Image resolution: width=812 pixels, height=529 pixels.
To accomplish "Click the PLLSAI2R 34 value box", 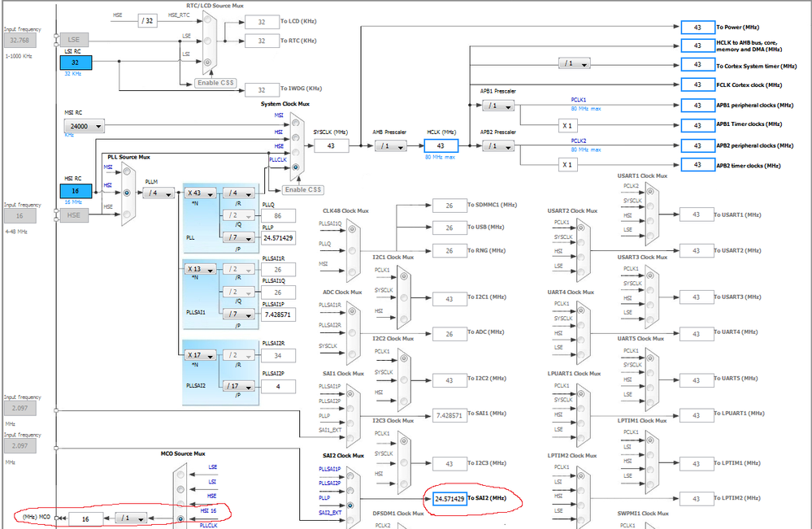I will 278,356.
